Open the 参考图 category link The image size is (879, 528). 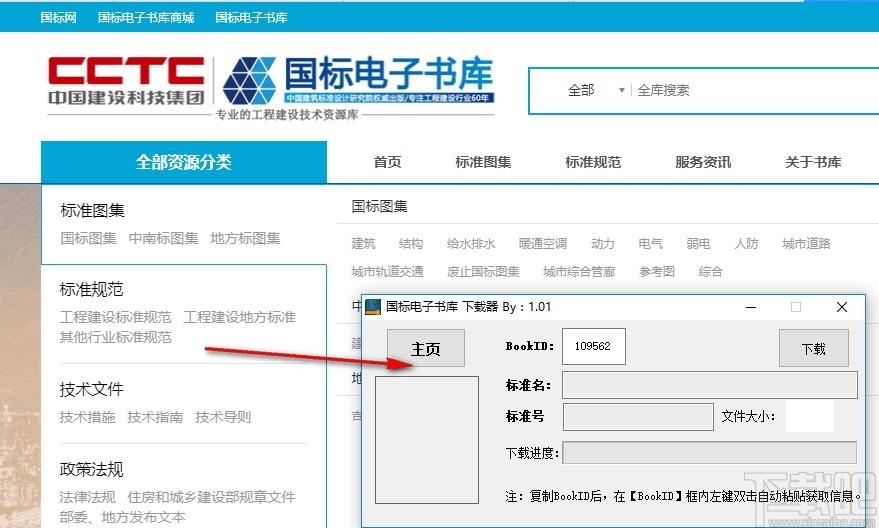657,272
